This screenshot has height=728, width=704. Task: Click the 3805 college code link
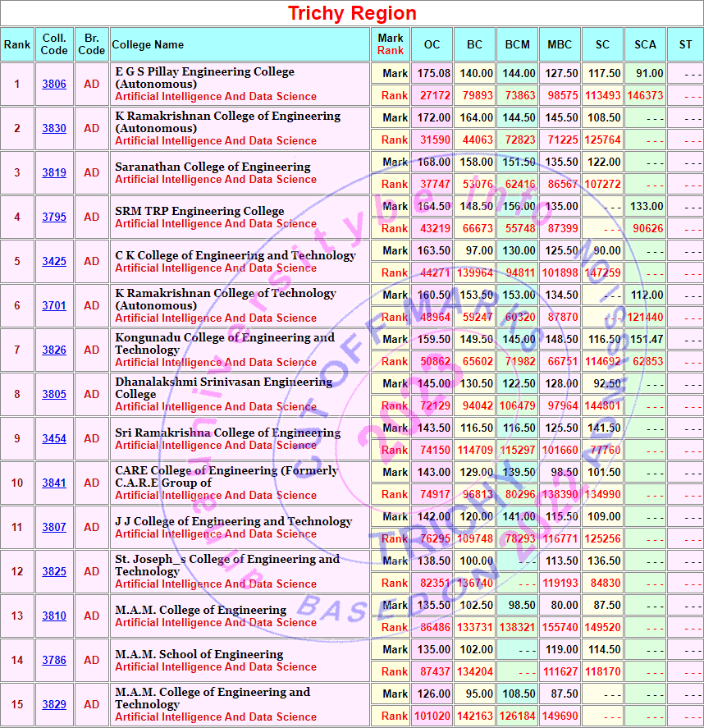point(54,395)
